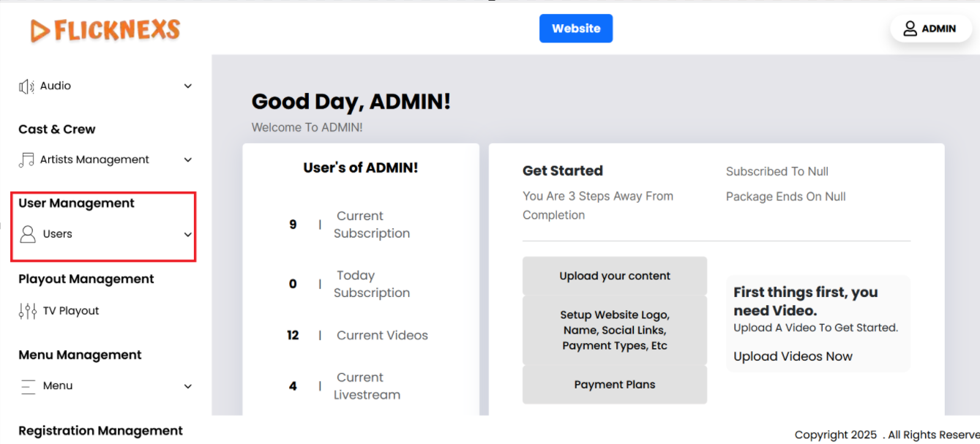980x444 pixels.
Task: Open the TV Playout menu item
Action: point(71,311)
